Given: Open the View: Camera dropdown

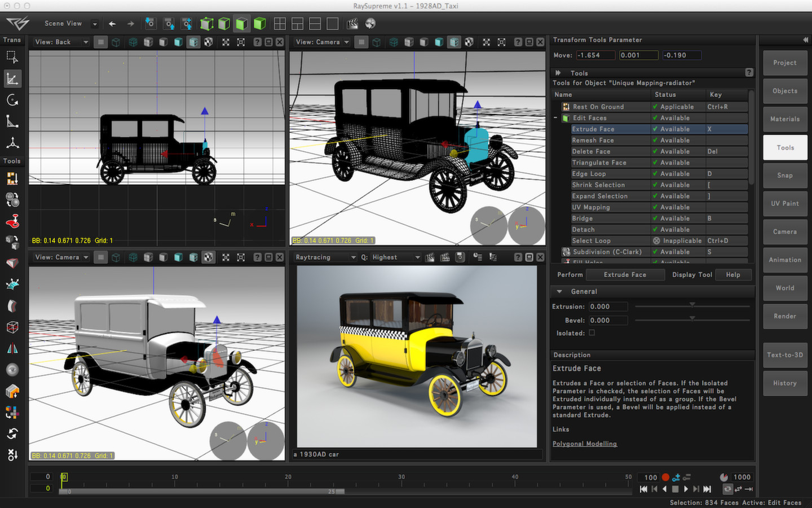Looking at the screenshot, I should click(x=321, y=42).
